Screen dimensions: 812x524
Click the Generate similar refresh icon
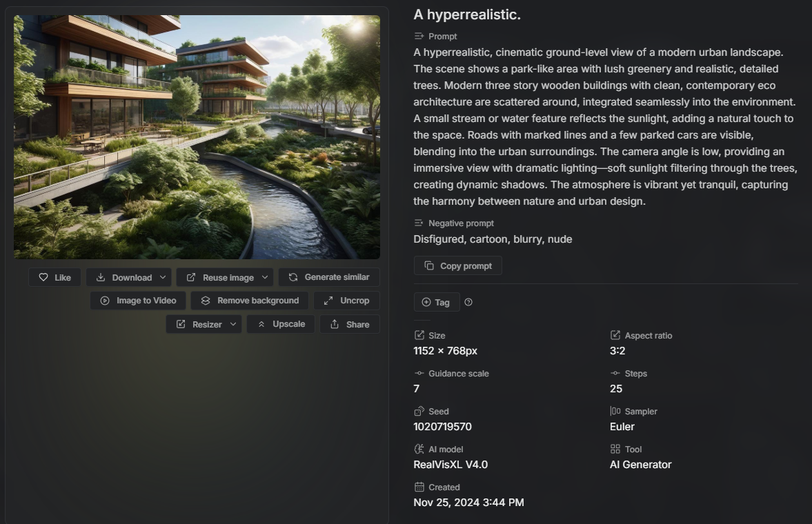tap(293, 277)
